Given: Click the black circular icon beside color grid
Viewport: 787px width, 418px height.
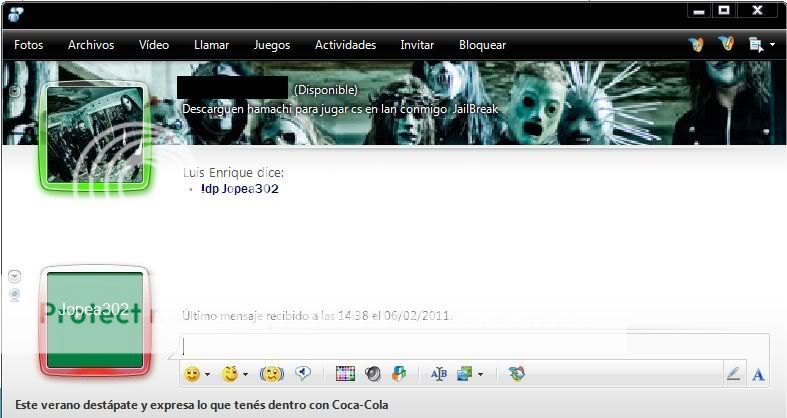Looking at the screenshot, I should click(372, 374).
